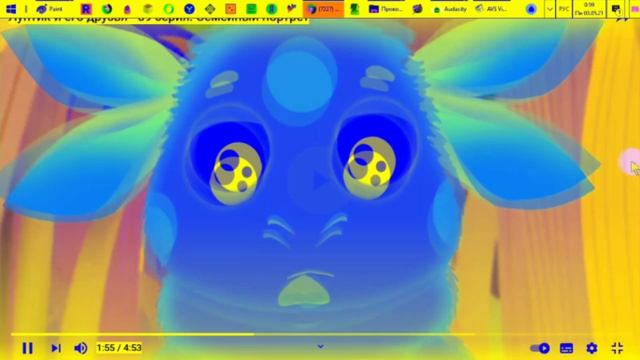This screenshot has width=640, height=360.
Task: Mute the video volume speaker icon
Action: [x=81, y=348]
